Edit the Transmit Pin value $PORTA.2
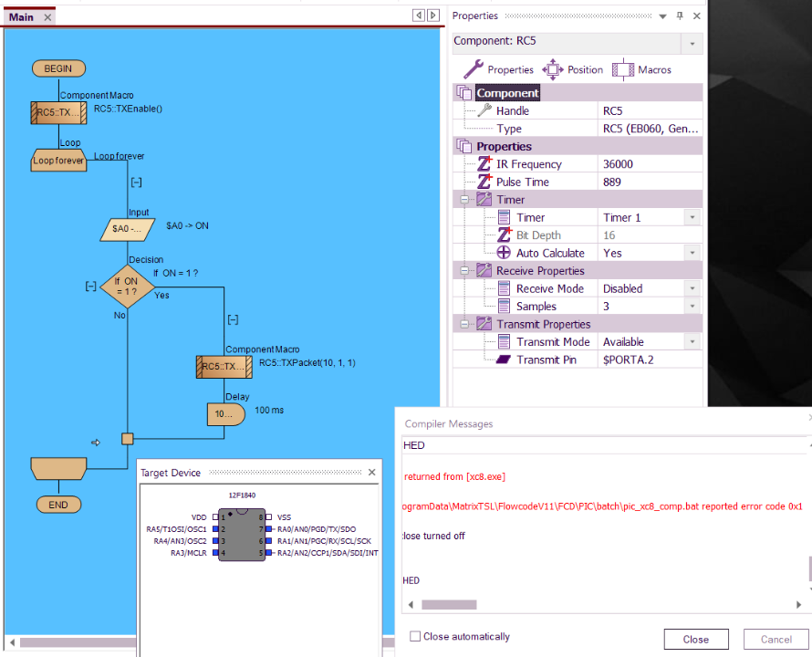Screen dimensions: 812x657 click(650, 360)
